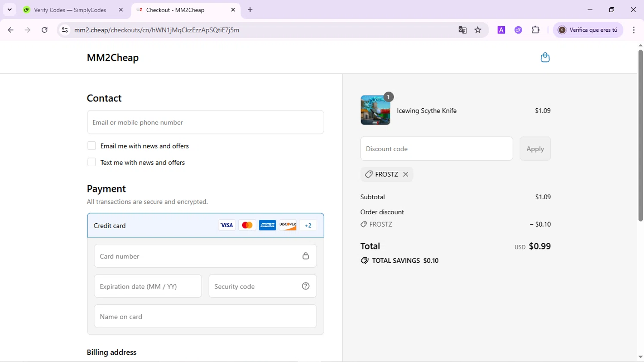Select the Credit card payment option
Image resolution: width=644 pixels, height=362 pixels.
click(x=205, y=225)
